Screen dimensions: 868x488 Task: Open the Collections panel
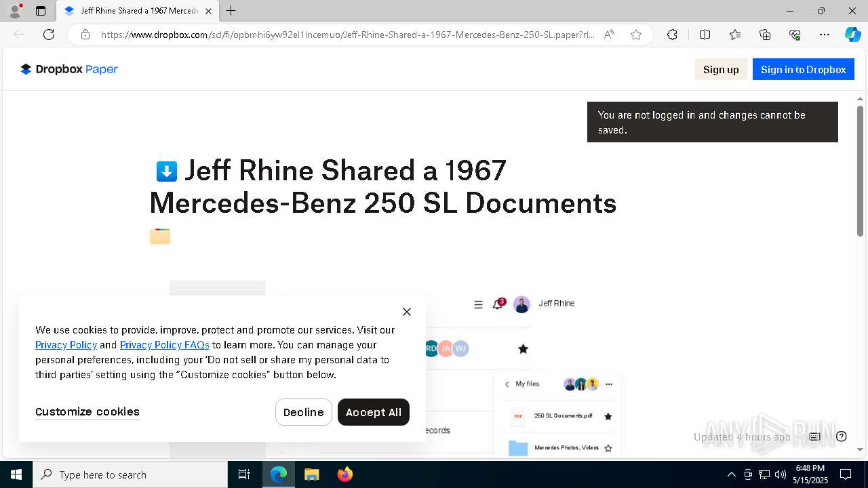[x=765, y=35]
